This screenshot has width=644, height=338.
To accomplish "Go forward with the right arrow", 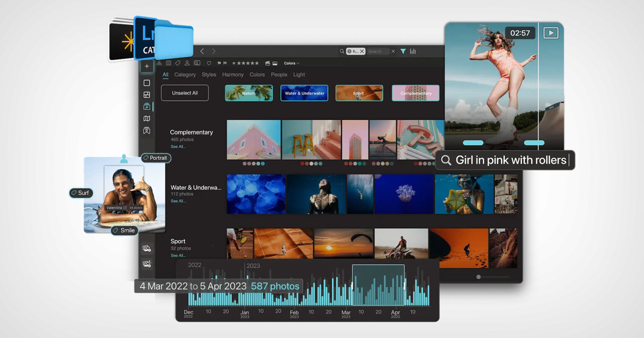I will 213,51.
